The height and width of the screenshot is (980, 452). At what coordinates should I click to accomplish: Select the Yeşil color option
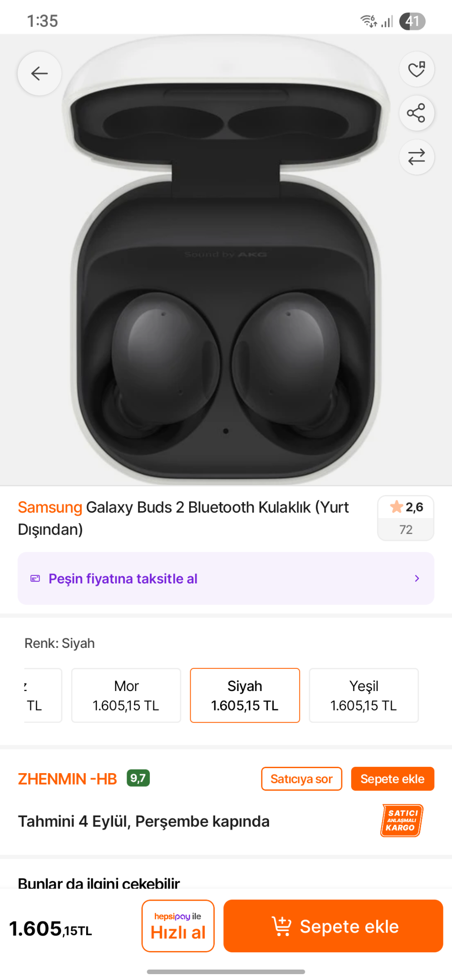364,695
